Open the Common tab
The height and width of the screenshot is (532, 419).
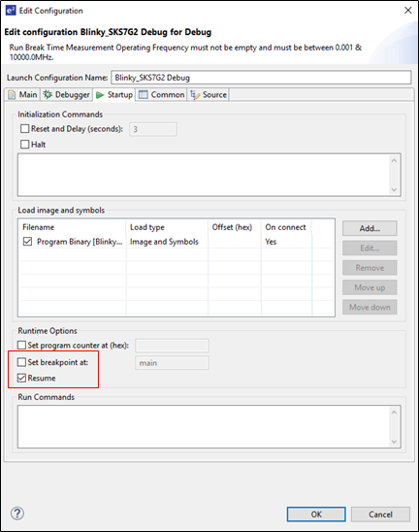(x=162, y=95)
